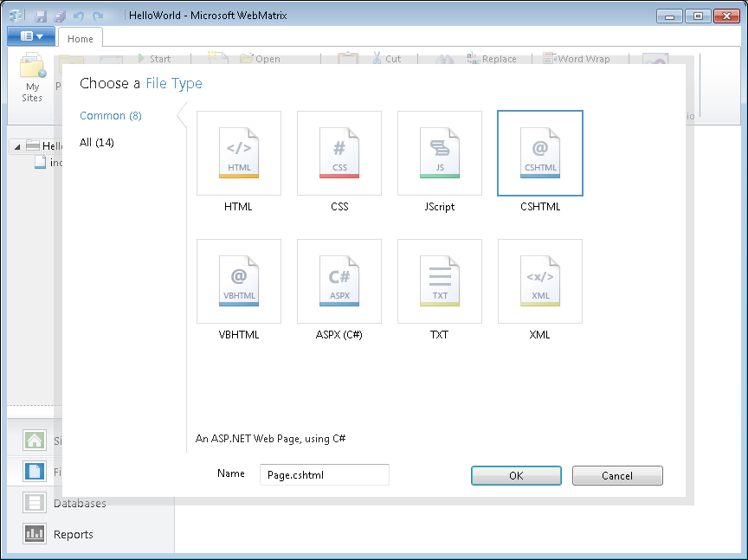Click the Save All icon in title bar
The height and width of the screenshot is (560, 748).
tap(60, 16)
